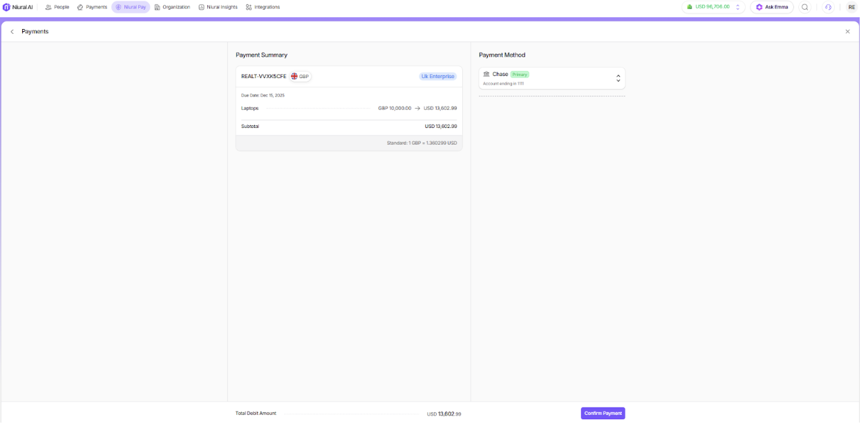Open the Integrations menu
The height and width of the screenshot is (433, 868).
point(263,7)
